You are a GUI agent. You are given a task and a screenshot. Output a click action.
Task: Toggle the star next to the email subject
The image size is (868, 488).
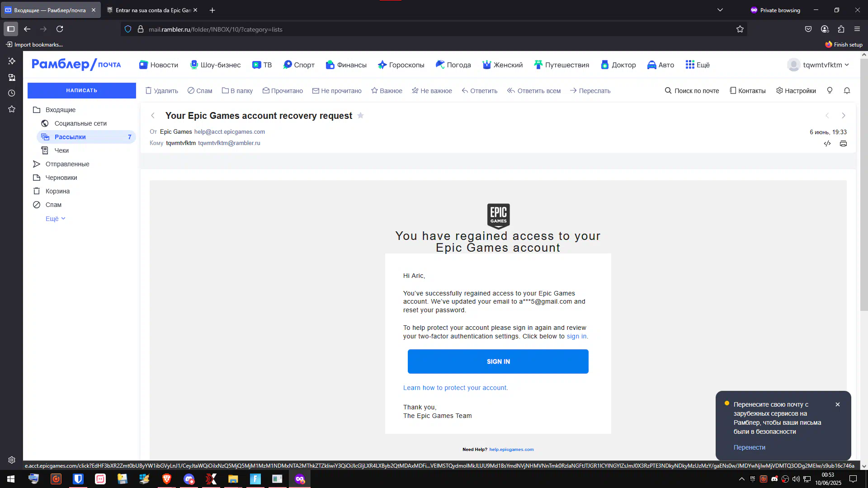point(360,115)
